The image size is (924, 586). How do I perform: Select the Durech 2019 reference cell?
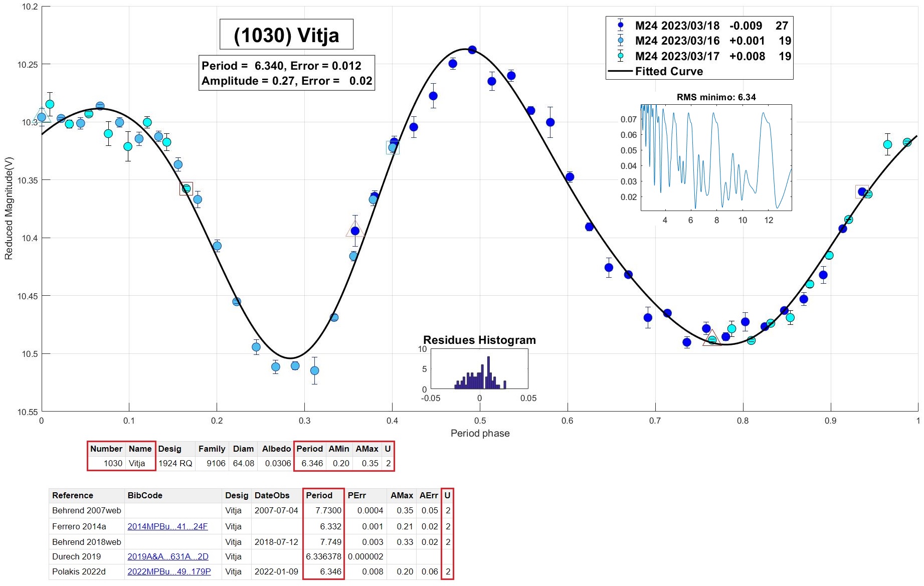(76, 556)
